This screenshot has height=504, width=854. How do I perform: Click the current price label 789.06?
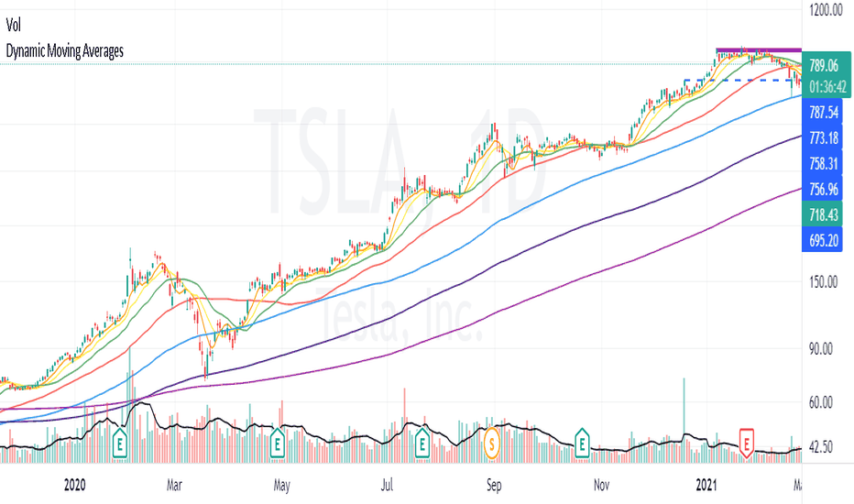(x=824, y=66)
